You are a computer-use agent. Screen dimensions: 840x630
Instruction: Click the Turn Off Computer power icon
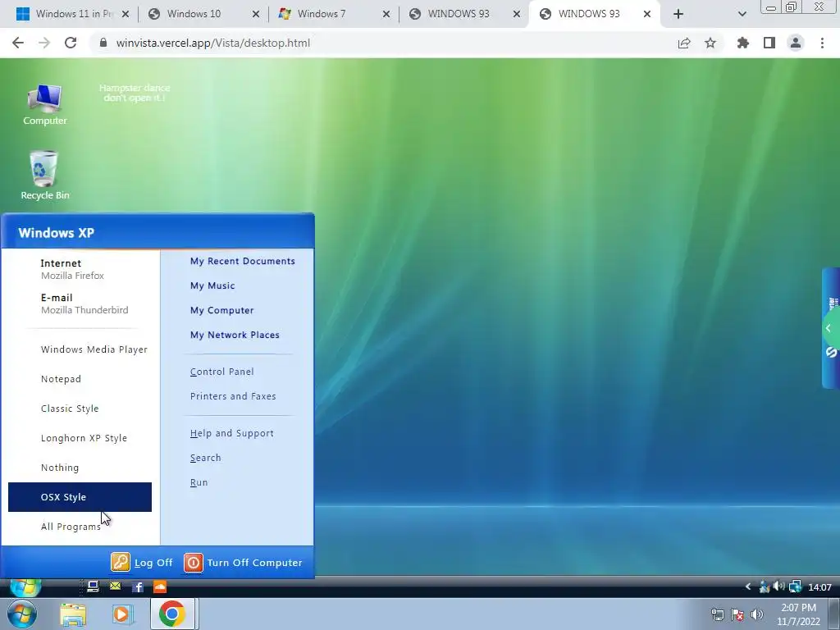[194, 563]
